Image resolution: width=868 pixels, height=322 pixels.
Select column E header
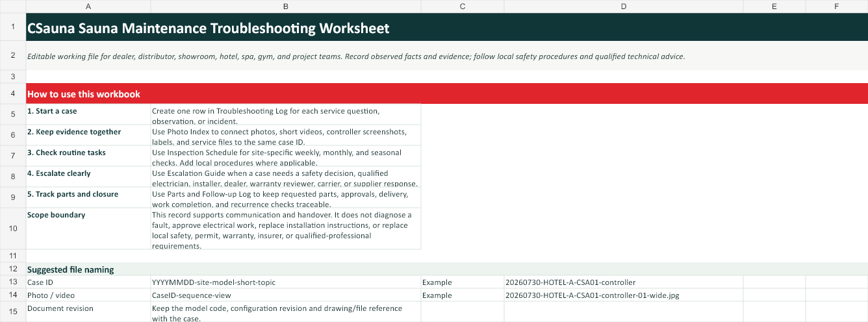774,6
